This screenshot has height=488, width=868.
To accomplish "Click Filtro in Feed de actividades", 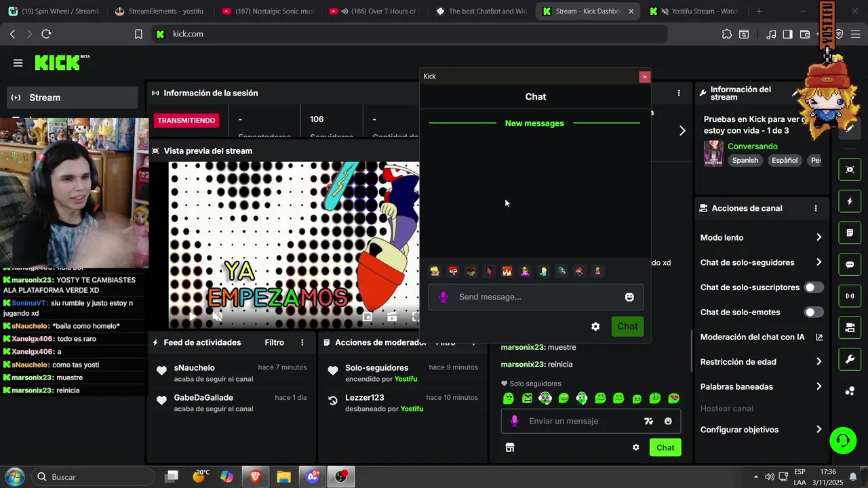I will point(274,343).
